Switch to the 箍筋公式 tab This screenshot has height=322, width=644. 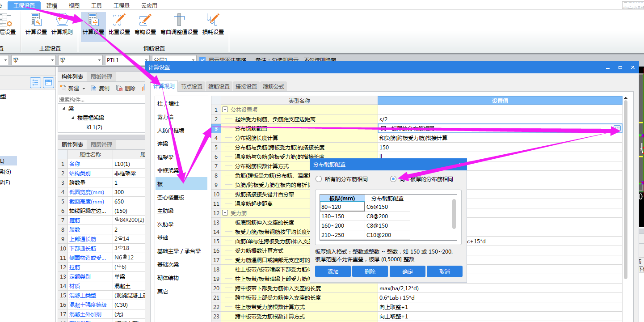tap(274, 86)
